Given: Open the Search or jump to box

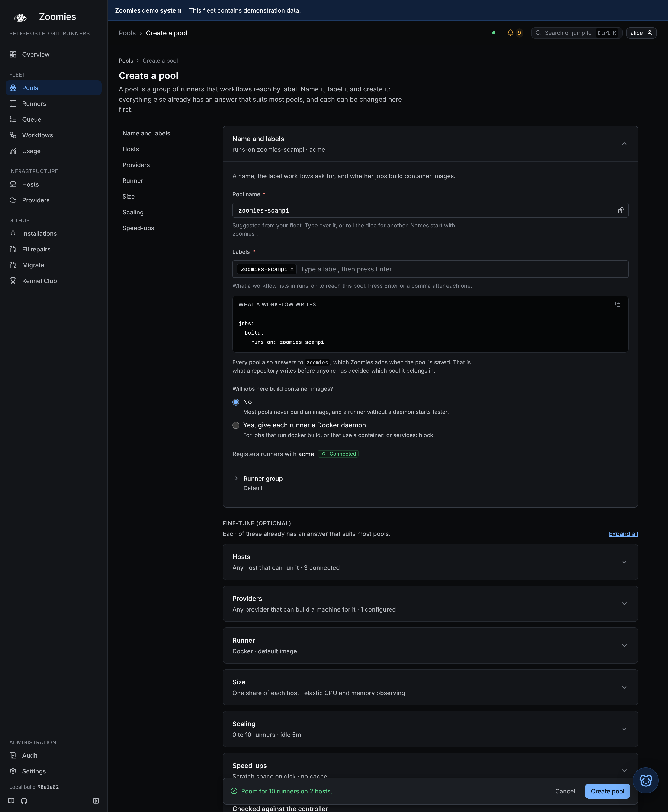Looking at the screenshot, I should [576, 33].
